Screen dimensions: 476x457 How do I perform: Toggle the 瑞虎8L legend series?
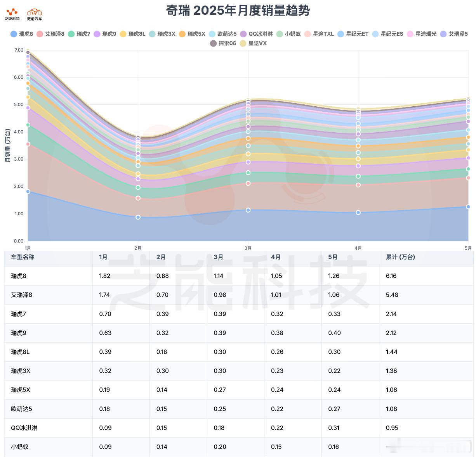133,34
